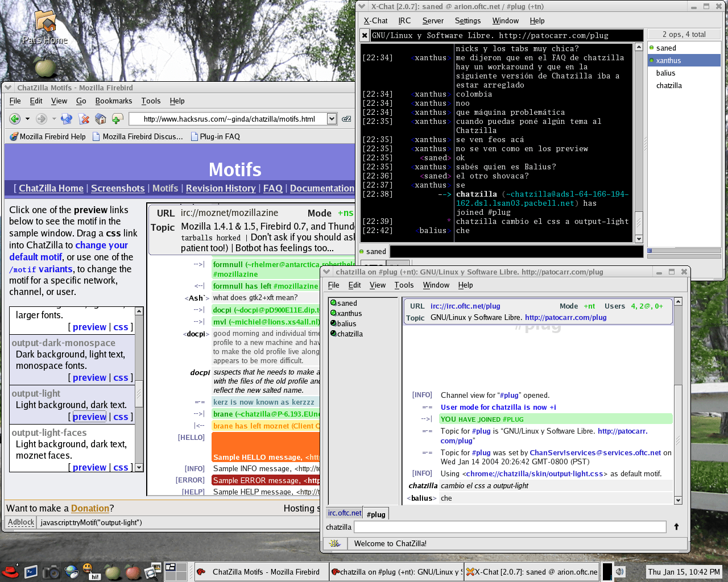The width and height of the screenshot is (728, 582).
Task: Open the globe web browser launcher
Action: click(72, 571)
